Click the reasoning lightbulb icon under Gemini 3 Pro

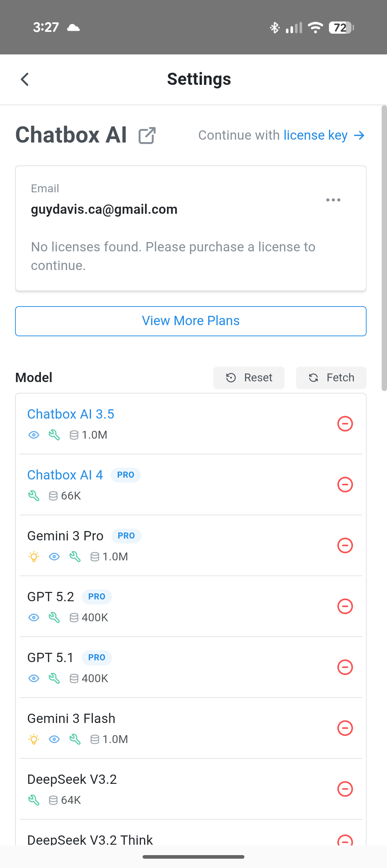(34, 556)
